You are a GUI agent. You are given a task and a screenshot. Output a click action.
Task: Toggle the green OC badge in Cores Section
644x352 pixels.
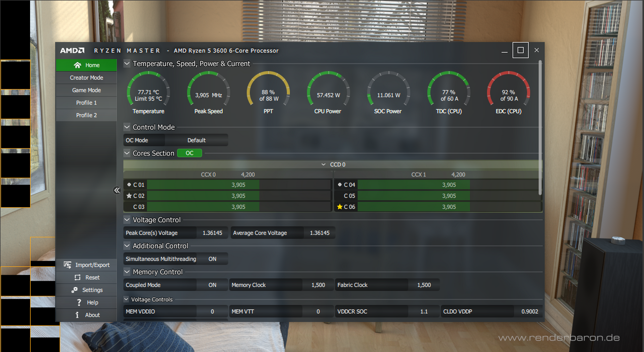click(189, 153)
